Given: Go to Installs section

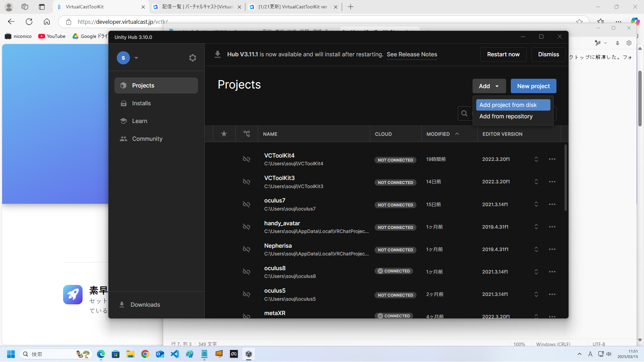Looking at the screenshot, I should pyautogui.click(x=156, y=103).
